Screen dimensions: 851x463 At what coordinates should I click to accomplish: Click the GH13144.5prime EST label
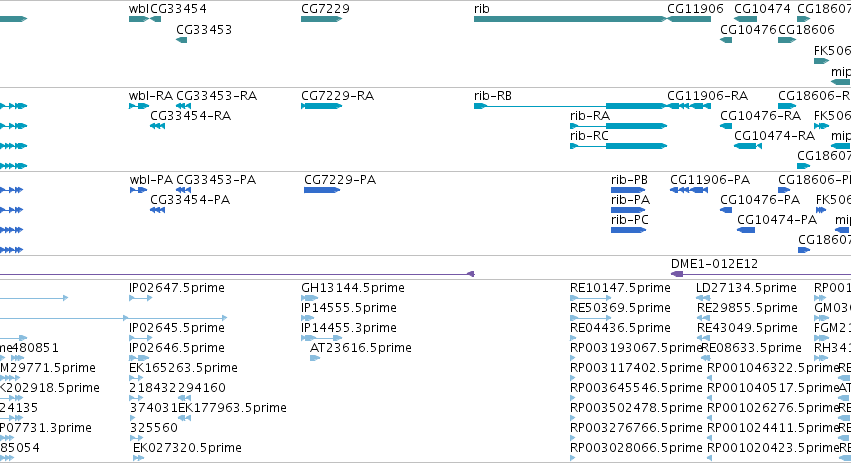[x=353, y=288]
